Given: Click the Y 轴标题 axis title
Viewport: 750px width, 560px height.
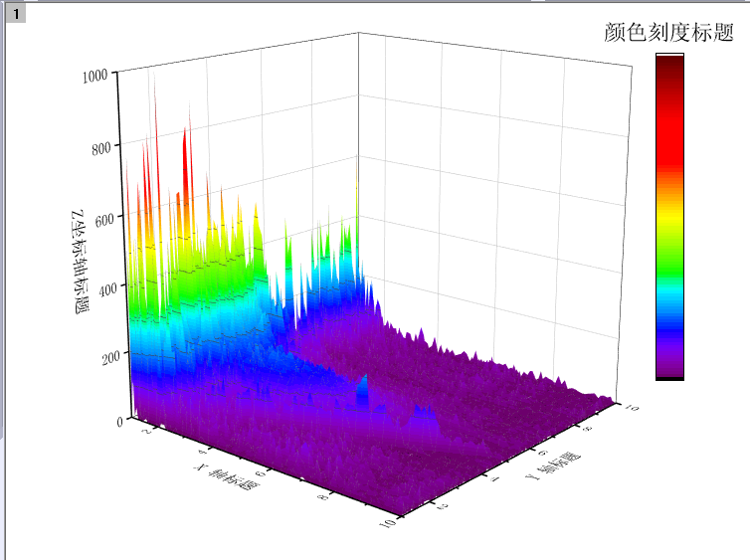Looking at the screenshot, I should pos(553,466).
